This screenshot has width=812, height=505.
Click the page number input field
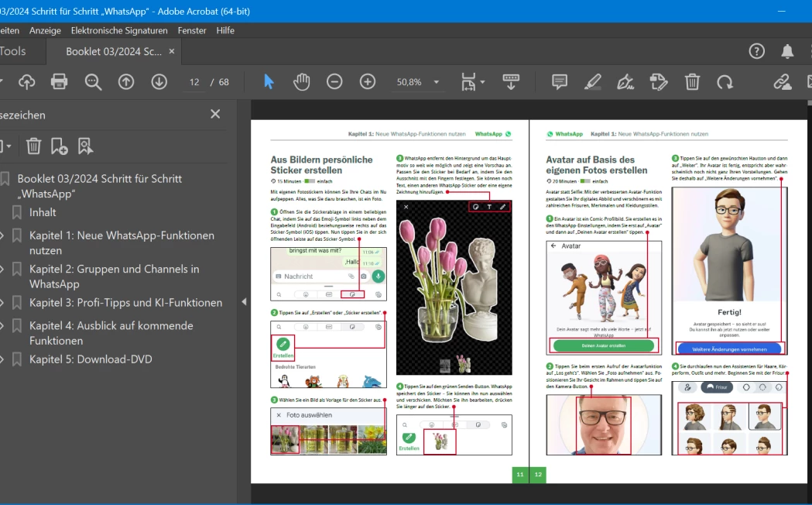pyautogui.click(x=194, y=82)
